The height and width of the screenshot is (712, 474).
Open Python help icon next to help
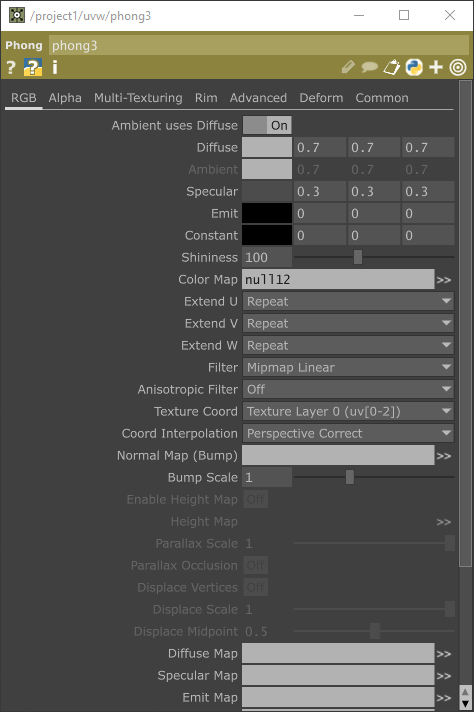[33, 68]
